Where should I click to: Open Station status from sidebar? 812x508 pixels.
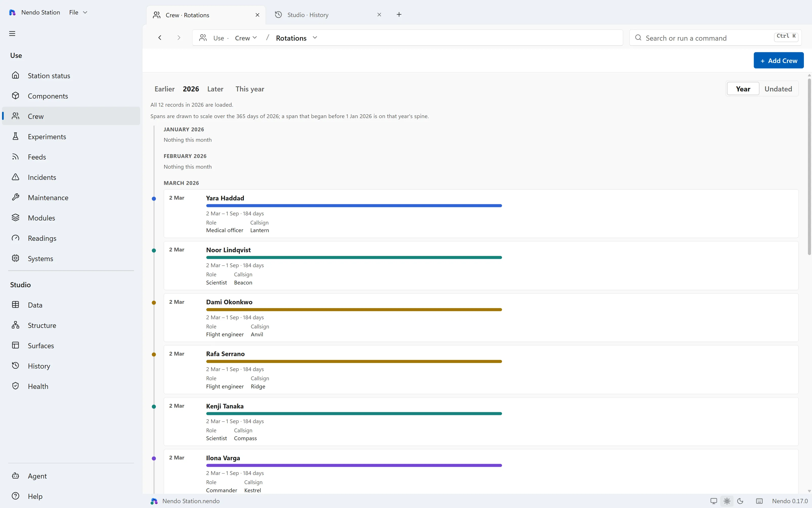point(71,76)
